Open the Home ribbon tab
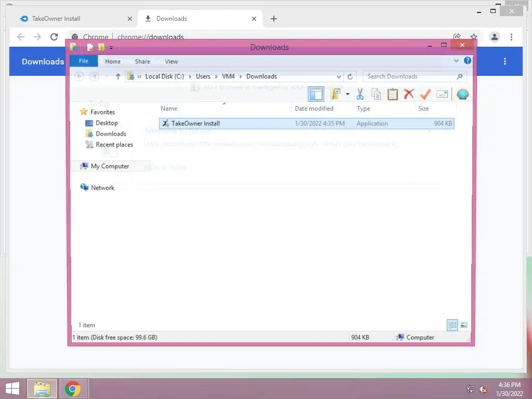Viewport: 532px width, 399px height. [113, 61]
